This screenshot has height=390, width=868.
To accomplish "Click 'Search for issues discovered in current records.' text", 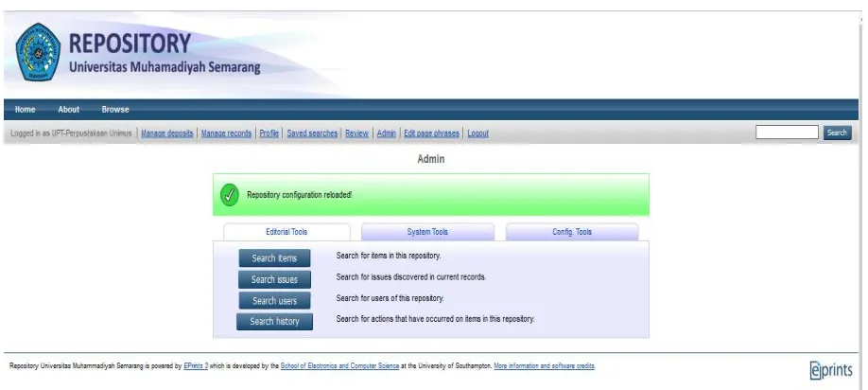I will (411, 276).
